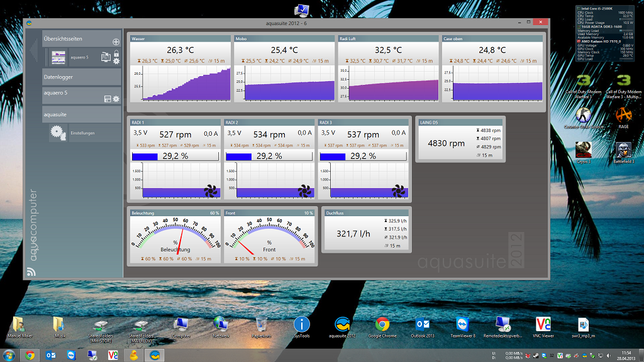The width and height of the screenshot is (644, 362).
Task: Add a new overview page with plus icon
Action: coord(116,41)
